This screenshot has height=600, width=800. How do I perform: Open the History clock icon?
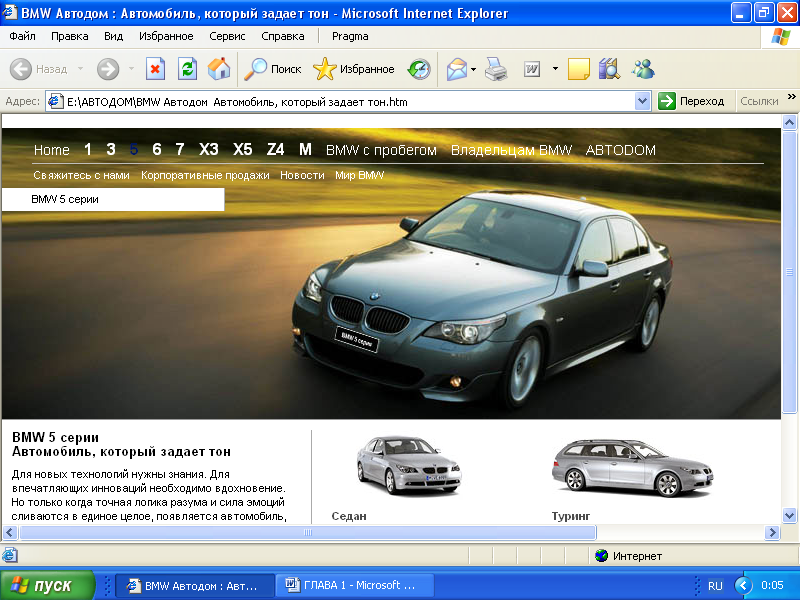coord(419,69)
